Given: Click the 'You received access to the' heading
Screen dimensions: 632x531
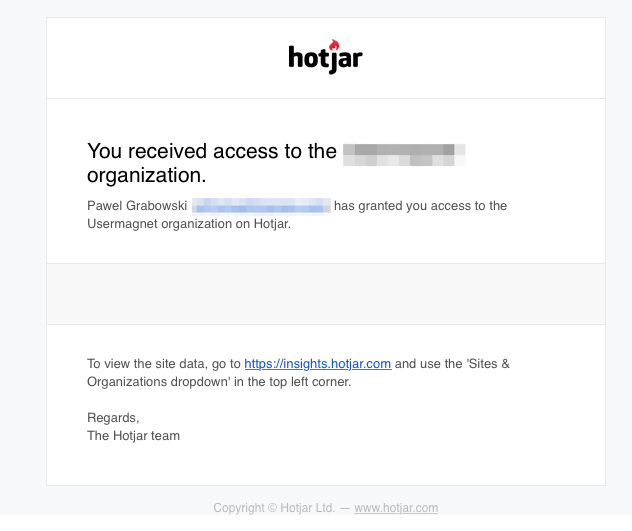Looking at the screenshot, I should point(212,151).
